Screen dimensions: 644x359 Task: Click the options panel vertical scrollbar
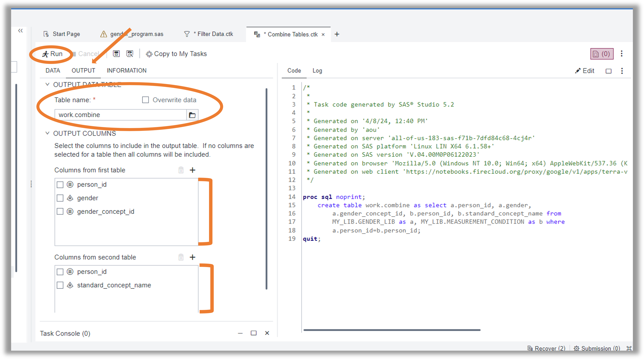click(x=267, y=189)
